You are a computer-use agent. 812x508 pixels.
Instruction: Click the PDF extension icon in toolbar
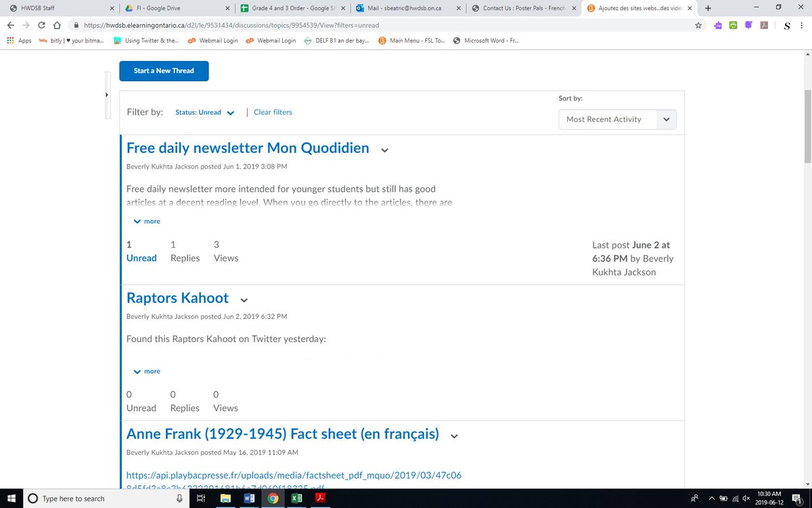764,25
